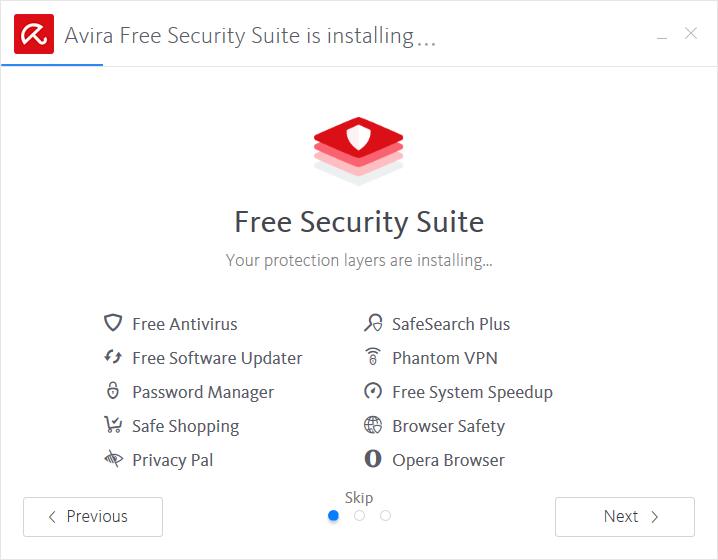The height and width of the screenshot is (560, 718).
Task: Go to the Next slide
Action: 625,517
